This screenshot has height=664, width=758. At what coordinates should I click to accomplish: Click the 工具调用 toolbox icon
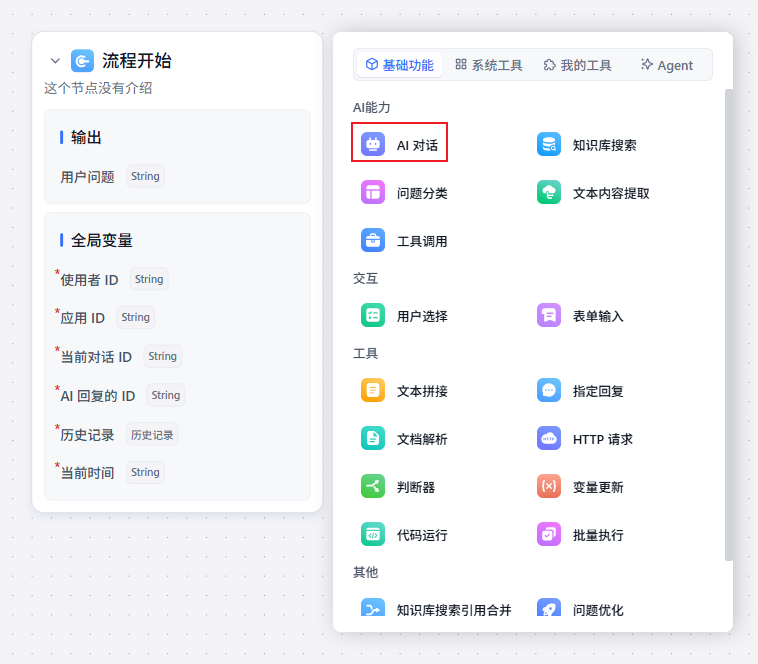coord(373,240)
